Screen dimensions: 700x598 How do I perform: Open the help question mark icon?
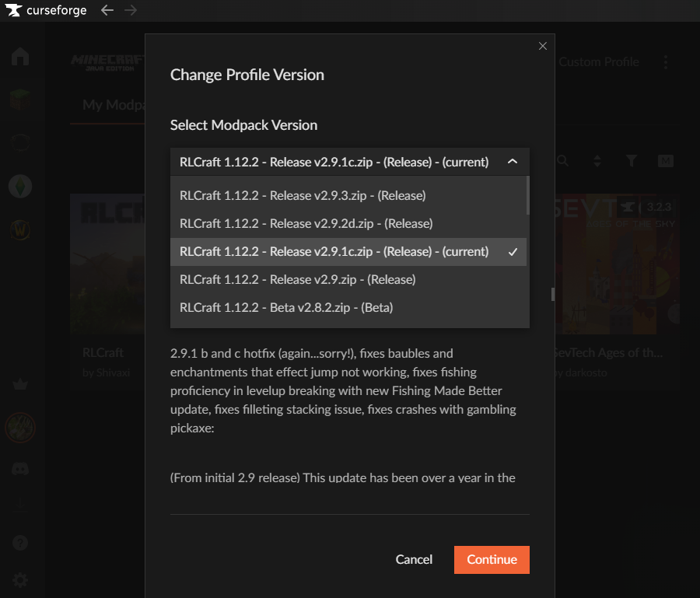coord(20,543)
